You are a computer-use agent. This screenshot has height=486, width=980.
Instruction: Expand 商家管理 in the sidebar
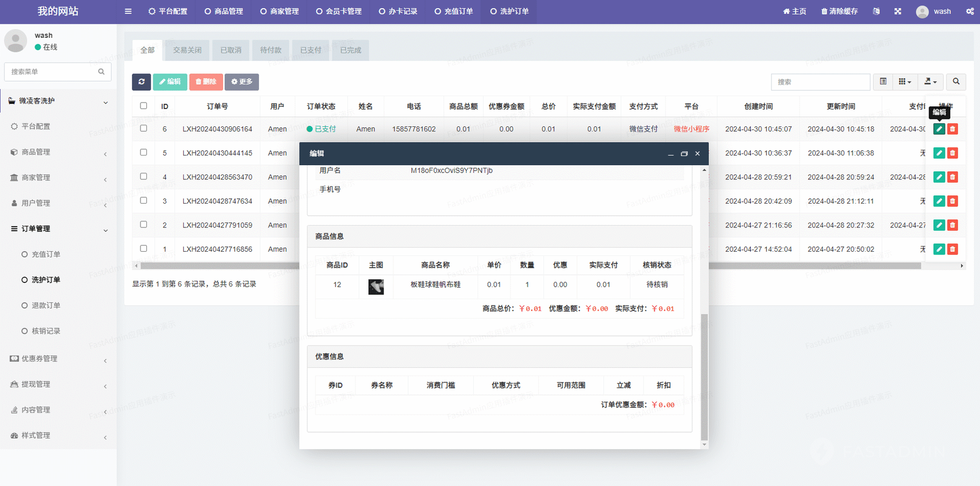point(58,178)
